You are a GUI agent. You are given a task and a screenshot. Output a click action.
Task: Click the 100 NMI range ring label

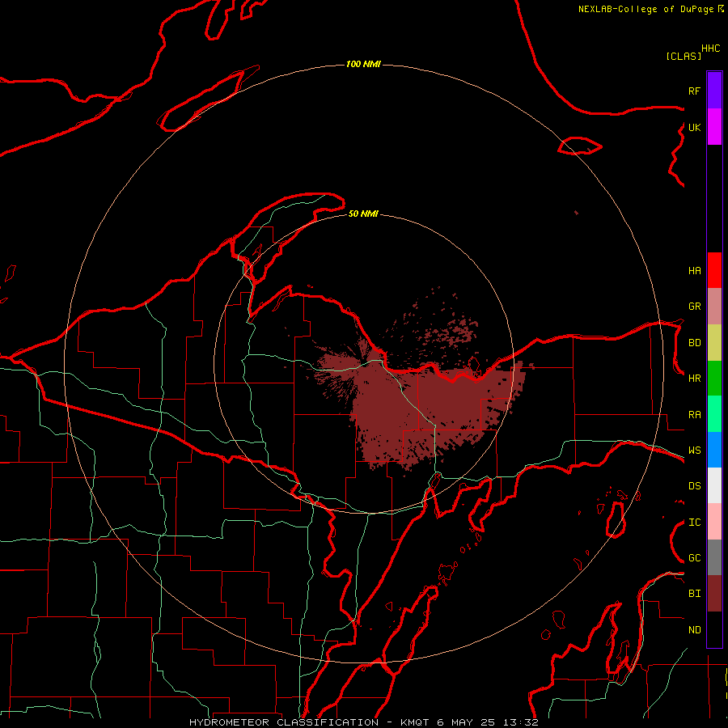tap(363, 64)
